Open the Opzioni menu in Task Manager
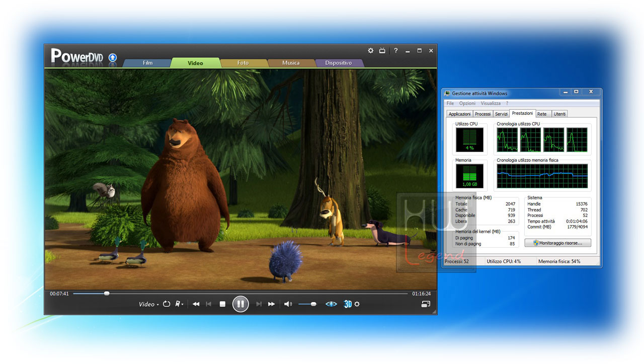Screen dimensions: 644x364 pyautogui.click(x=467, y=103)
